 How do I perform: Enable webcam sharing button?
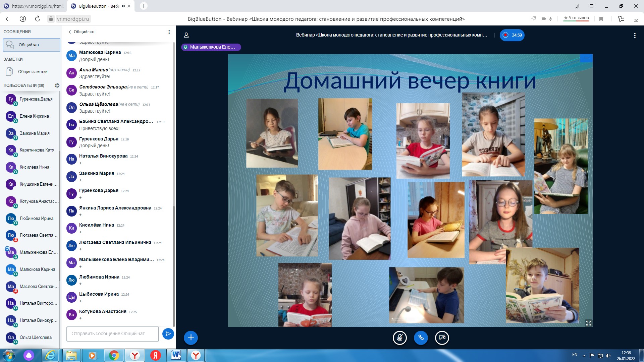coord(442,338)
